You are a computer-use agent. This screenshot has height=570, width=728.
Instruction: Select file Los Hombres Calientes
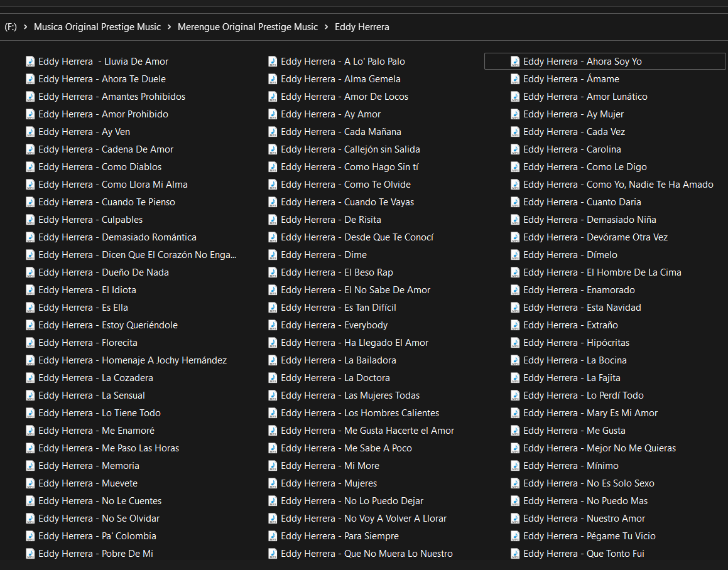tap(354, 412)
